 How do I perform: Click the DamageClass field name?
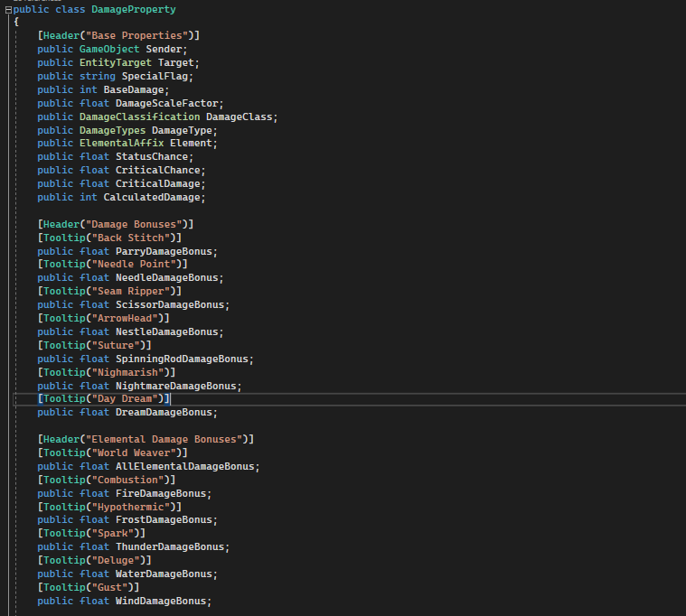coord(240,117)
